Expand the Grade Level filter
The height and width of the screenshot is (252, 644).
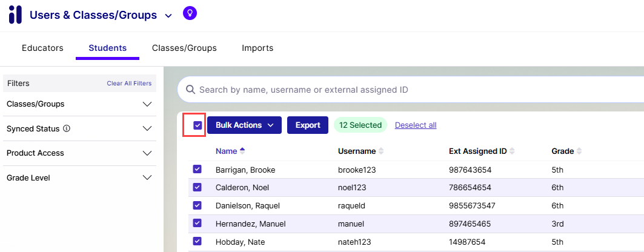(147, 178)
